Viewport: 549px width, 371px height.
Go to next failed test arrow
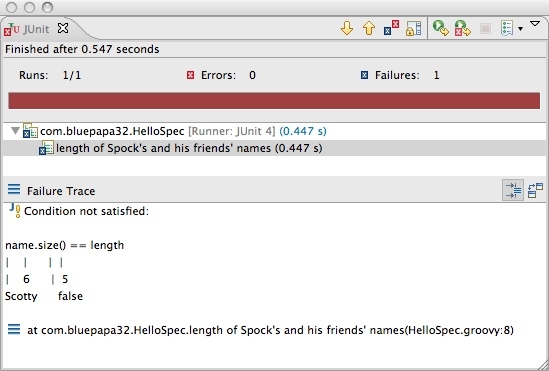coord(347,28)
